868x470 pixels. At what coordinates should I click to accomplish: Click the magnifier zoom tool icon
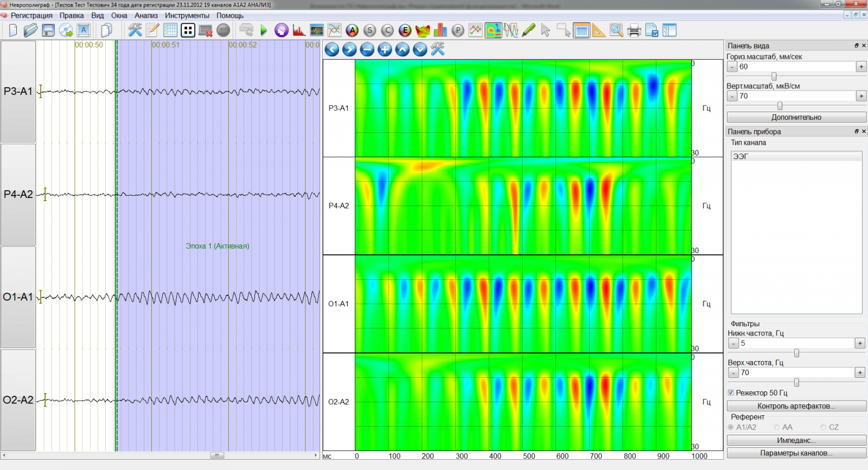pyautogui.click(x=616, y=30)
